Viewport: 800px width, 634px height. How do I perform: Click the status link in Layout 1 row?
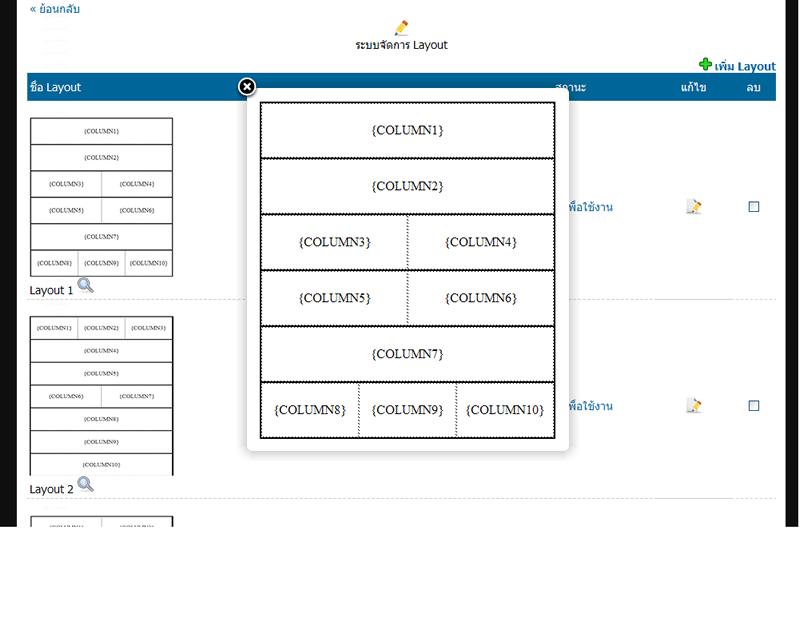pyautogui.click(x=590, y=207)
